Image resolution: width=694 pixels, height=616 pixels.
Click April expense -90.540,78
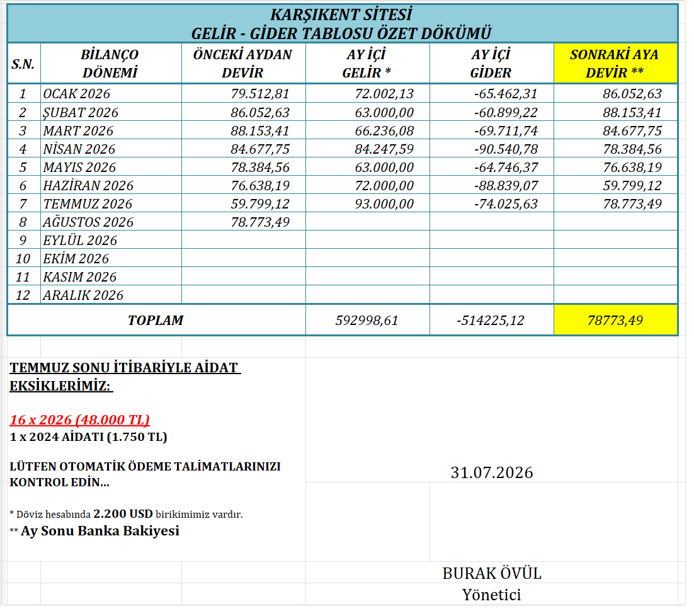pos(506,149)
